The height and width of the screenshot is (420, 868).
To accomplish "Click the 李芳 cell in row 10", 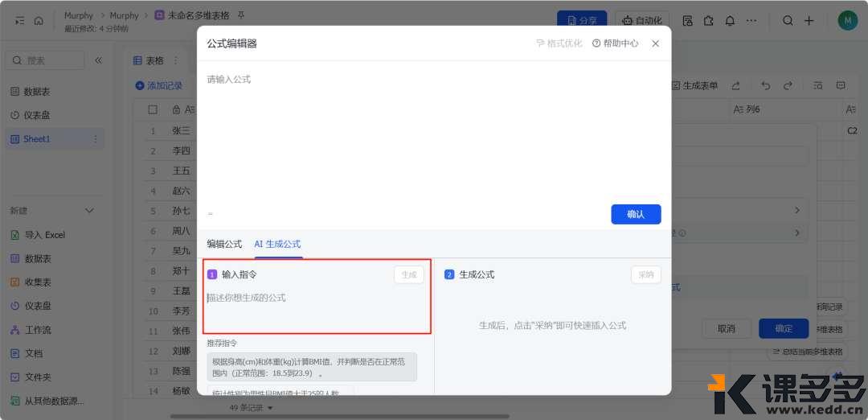I will click(x=181, y=311).
